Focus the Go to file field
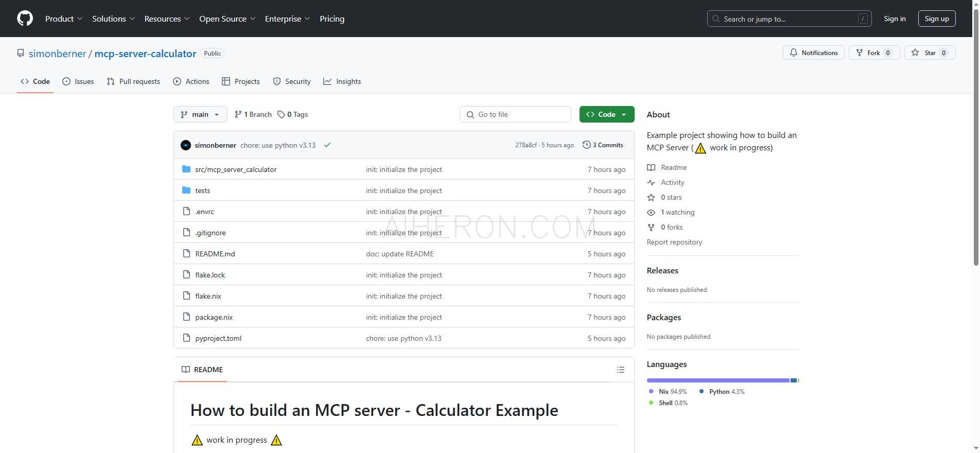Image resolution: width=980 pixels, height=453 pixels. tap(515, 114)
